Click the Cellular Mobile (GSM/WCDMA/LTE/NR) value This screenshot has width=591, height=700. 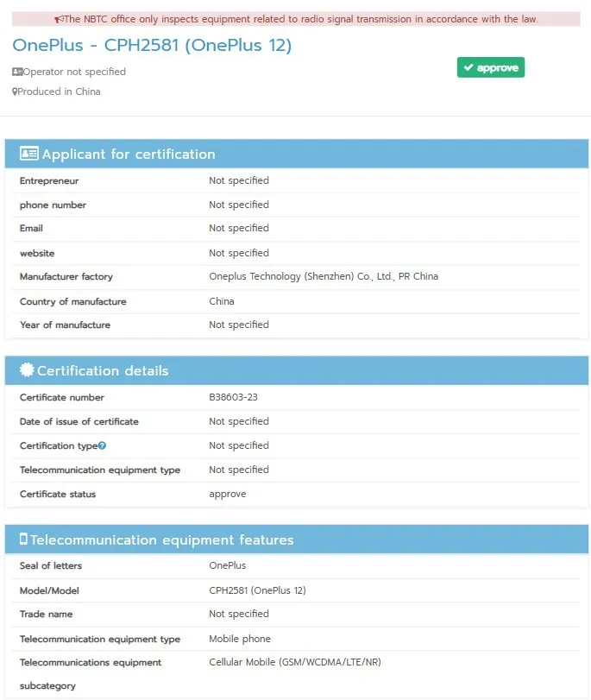(295, 662)
